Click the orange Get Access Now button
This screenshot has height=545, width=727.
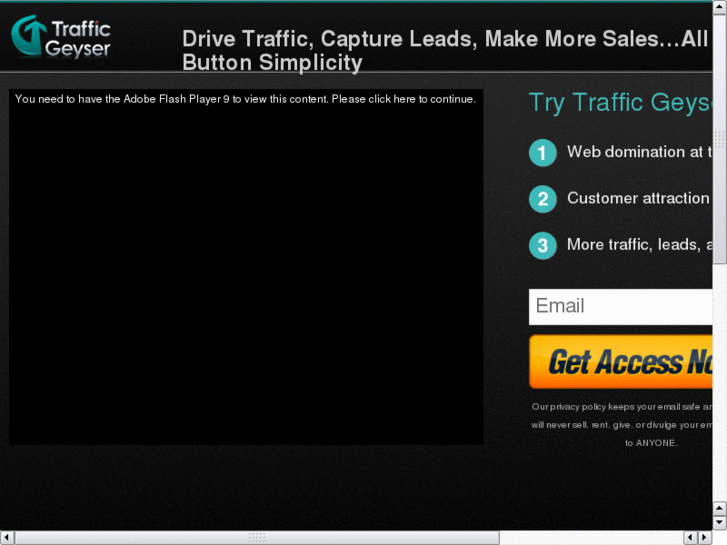620,361
